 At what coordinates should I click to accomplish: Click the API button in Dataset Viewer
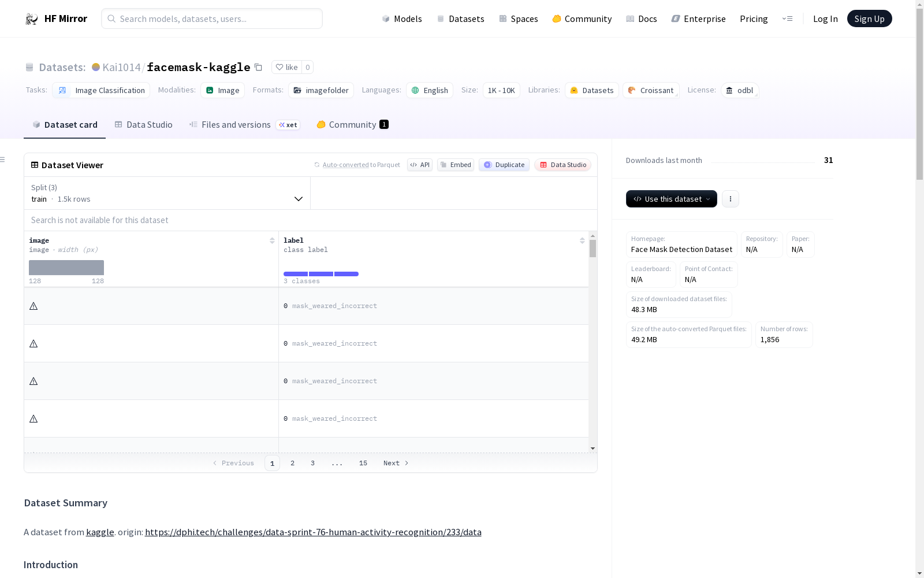[x=420, y=165]
